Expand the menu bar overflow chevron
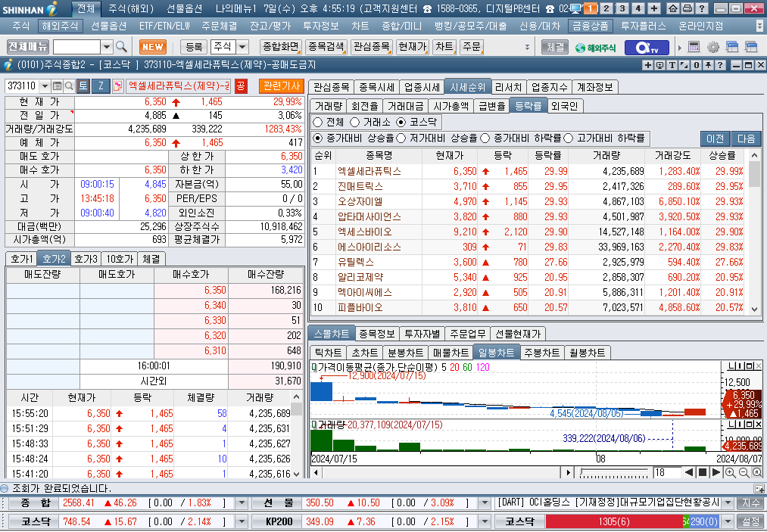 (759, 26)
